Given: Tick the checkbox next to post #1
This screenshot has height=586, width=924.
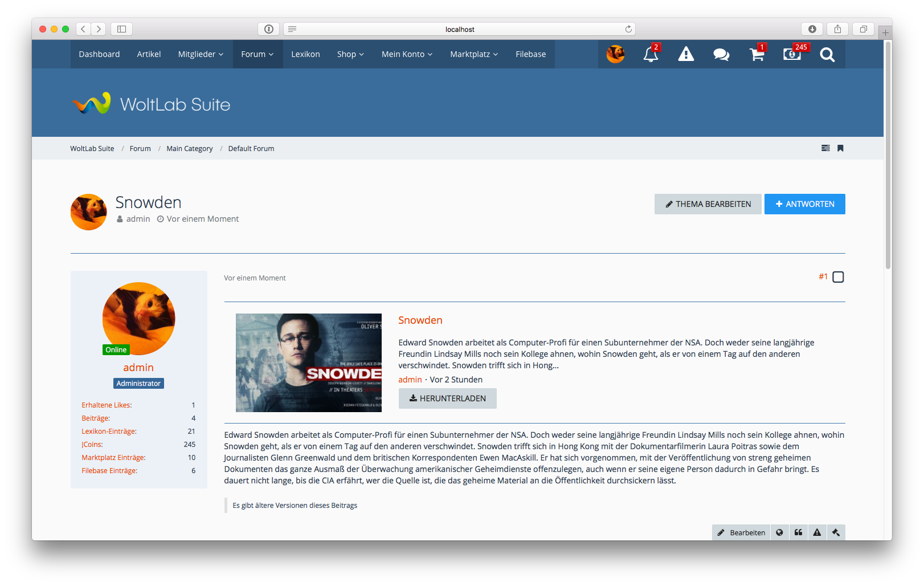Looking at the screenshot, I should tap(838, 277).
